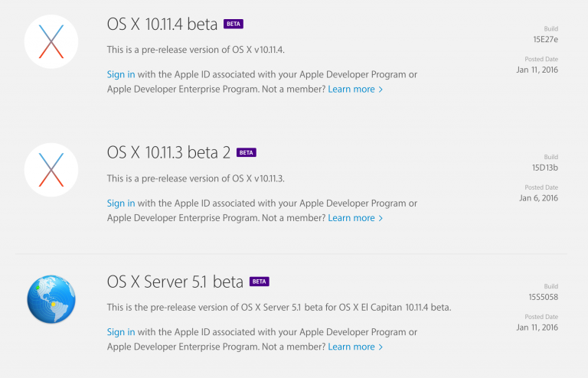Click the description mentioning El Capitan 10.11.4 beta
588x378 pixels.
point(279,307)
